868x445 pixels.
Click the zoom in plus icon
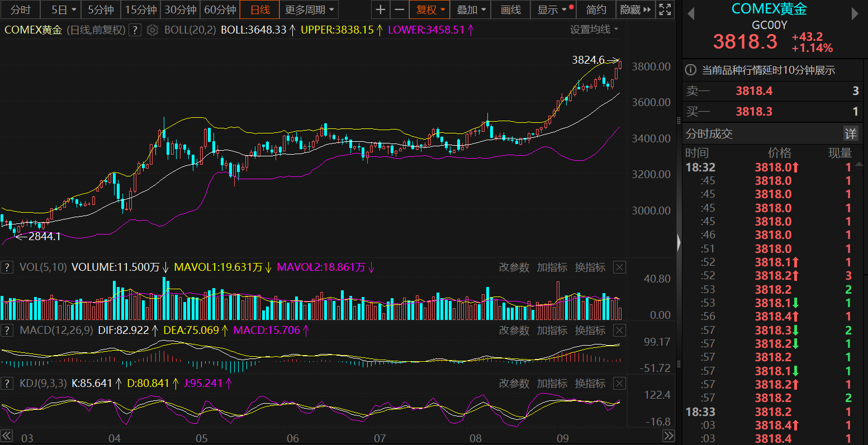[x=380, y=9]
